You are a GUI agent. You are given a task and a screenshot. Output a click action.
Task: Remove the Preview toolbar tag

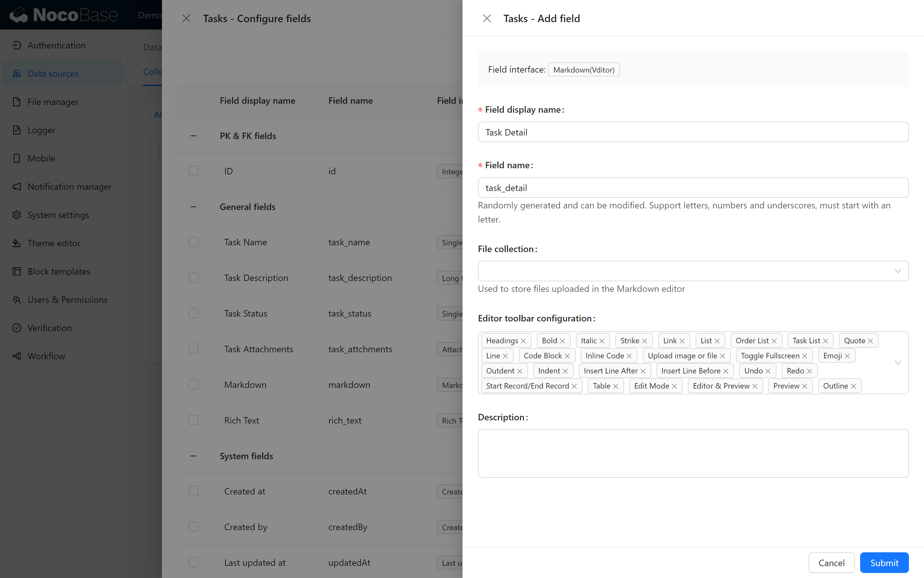(805, 386)
